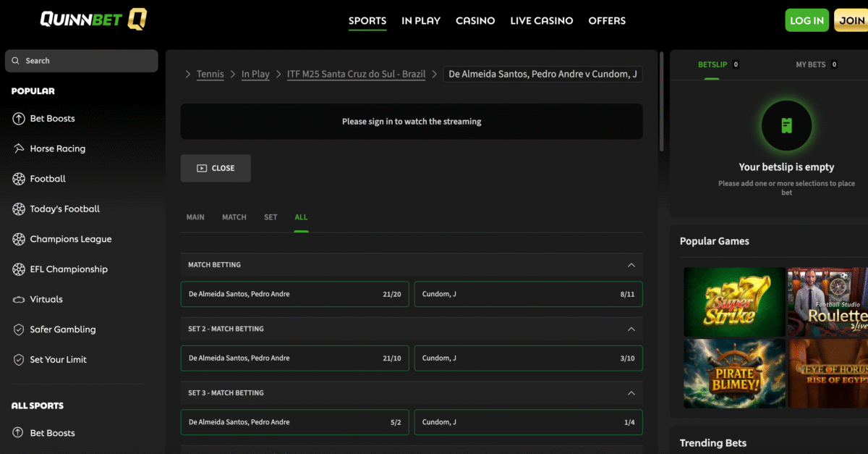Click the Football ball icon in sidebar
The image size is (868, 454).
(x=19, y=179)
